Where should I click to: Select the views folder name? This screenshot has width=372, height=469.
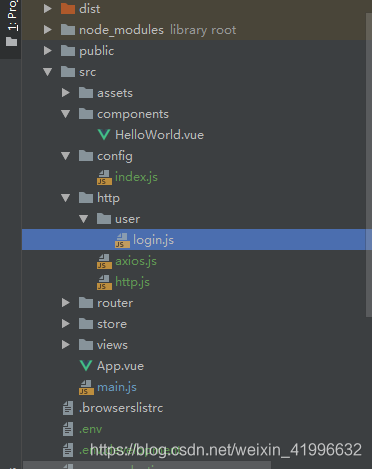click(x=112, y=345)
